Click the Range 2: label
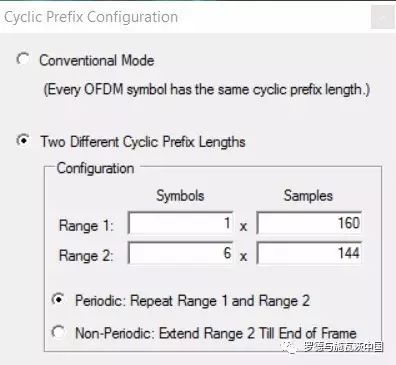 (86, 256)
